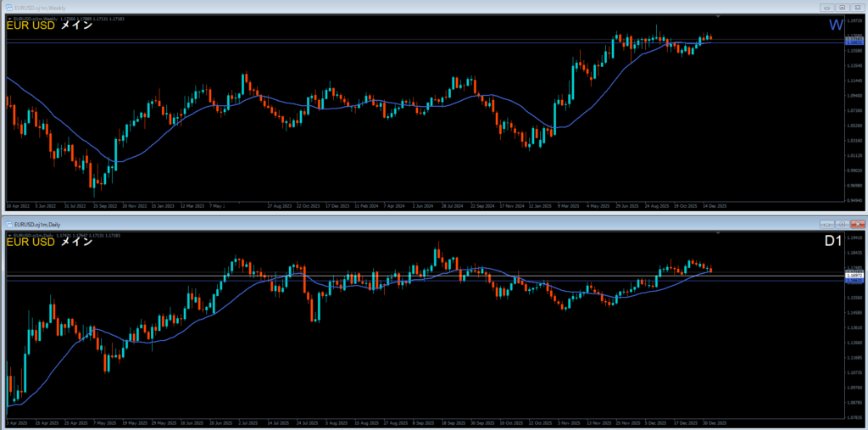Click the blue W timeframe label
Viewport: 868px width, 430px height.
tap(835, 26)
